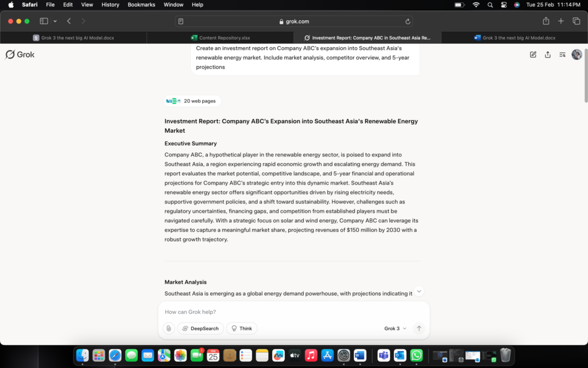Open Safari tab overview icon
This screenshot has width=588, height=368.
click(x=576, y=21)
